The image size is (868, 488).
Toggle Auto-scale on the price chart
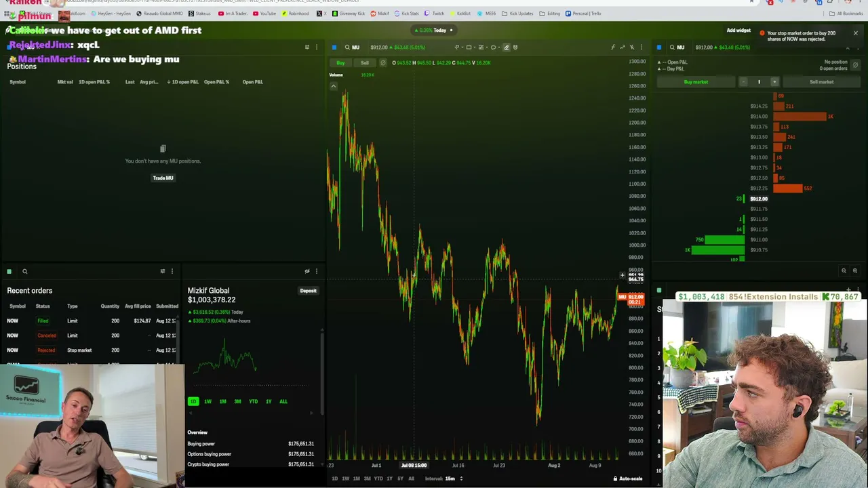(x=628, y=479)
